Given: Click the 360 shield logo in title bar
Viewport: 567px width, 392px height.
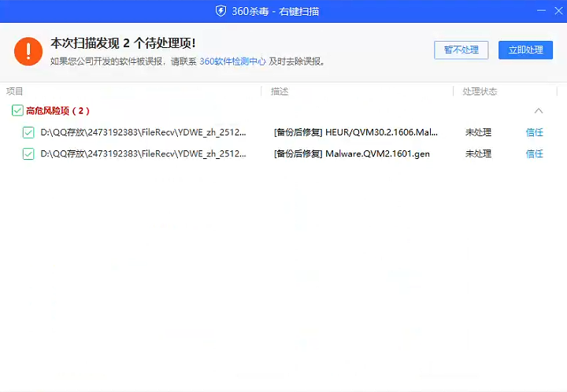Looking at the screenshot, I should (x=220, y=11).
